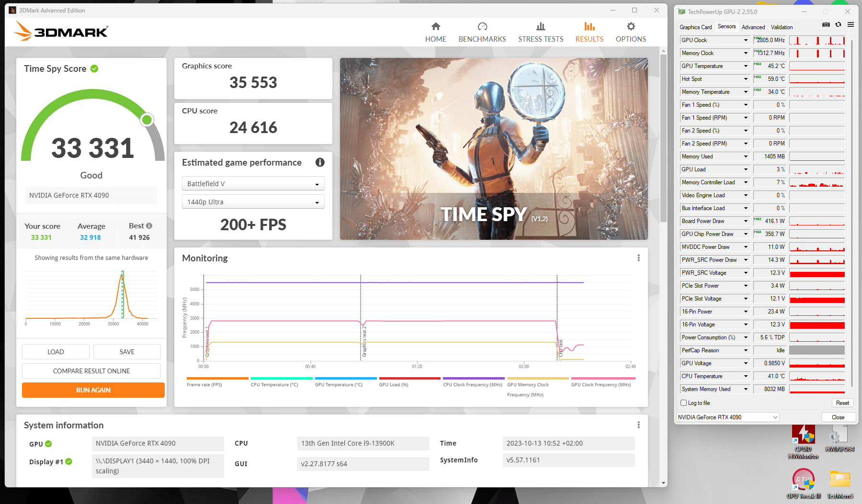Click the GPU Clock sensor history graph

pos(817,40)
